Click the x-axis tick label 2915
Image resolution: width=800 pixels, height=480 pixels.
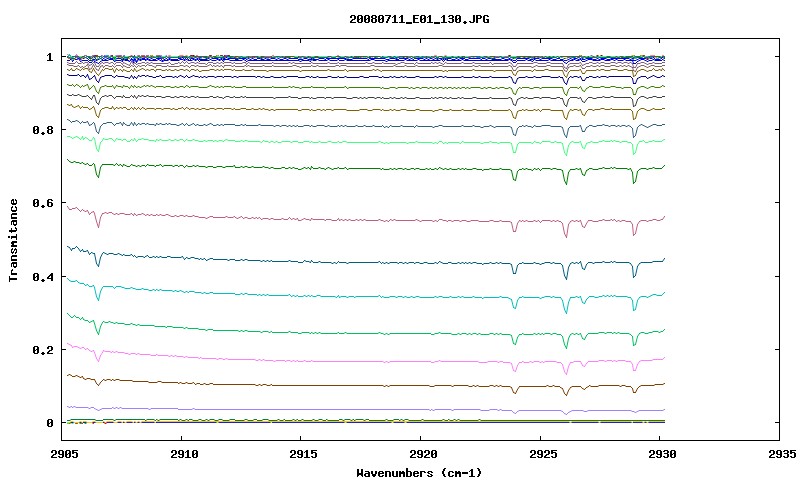tap(304, 454)
